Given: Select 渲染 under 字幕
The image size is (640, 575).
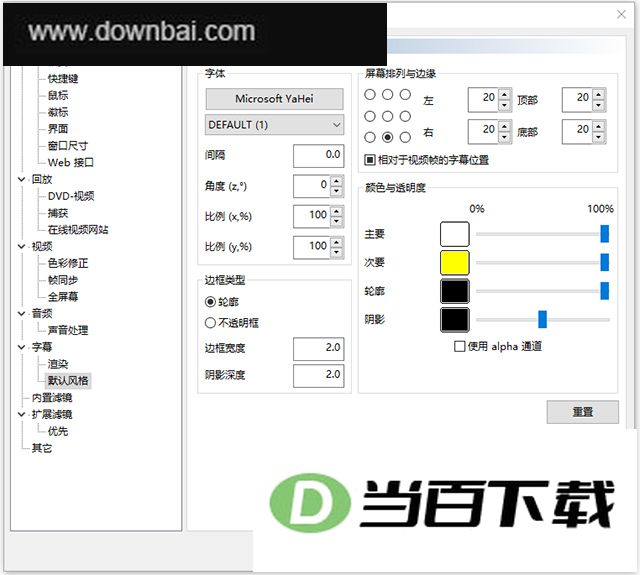Looking at the screenshot, I should [x=58, y=364].
